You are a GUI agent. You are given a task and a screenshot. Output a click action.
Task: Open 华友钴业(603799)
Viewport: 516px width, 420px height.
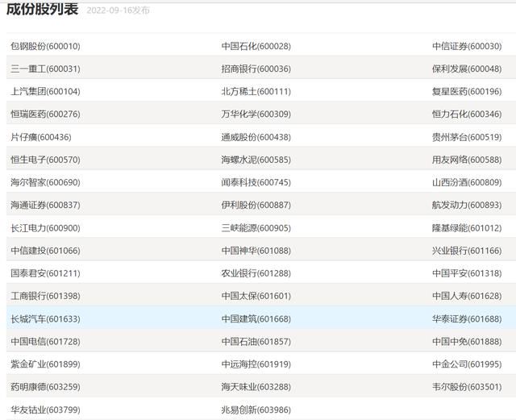[x=45, y=410]
